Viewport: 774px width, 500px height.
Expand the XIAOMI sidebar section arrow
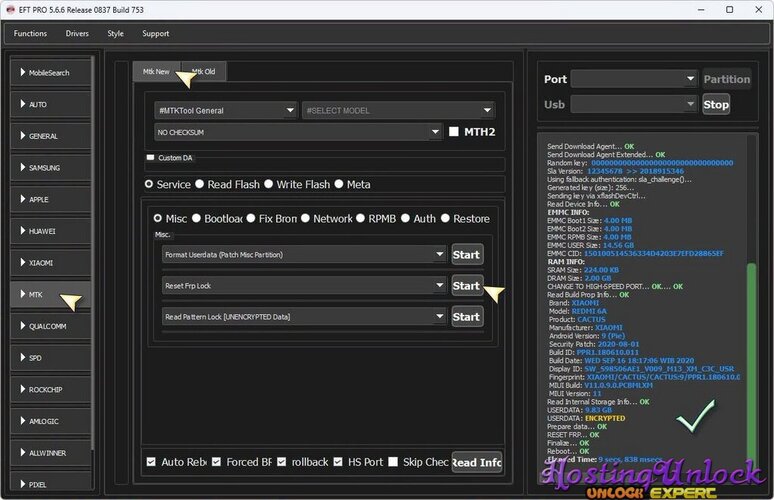pos(23,263)
